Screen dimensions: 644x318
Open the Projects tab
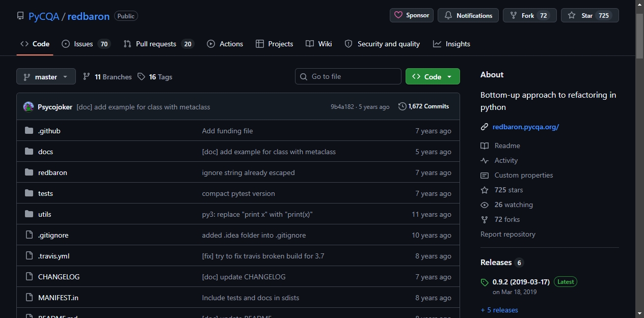pos(275,44)
